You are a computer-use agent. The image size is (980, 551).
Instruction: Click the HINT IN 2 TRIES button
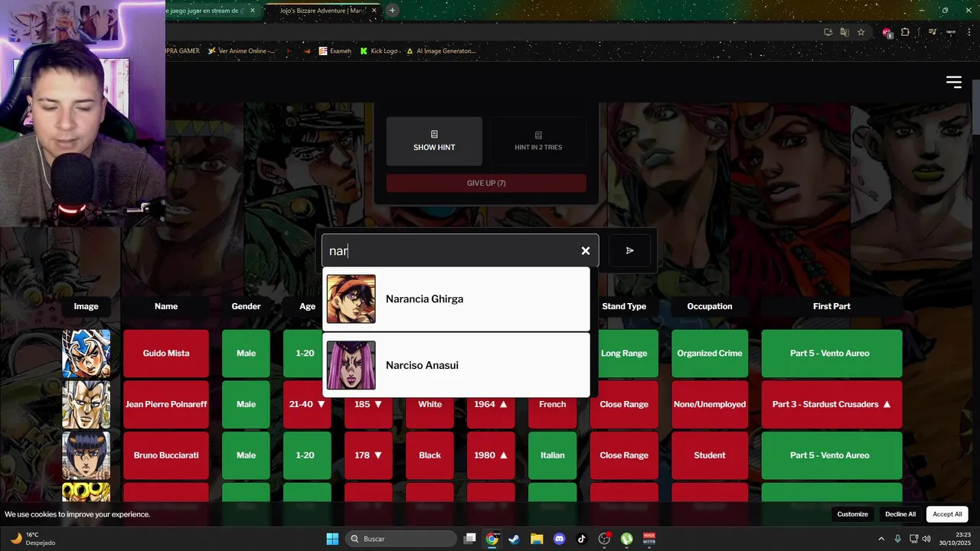tap(538, 141)
